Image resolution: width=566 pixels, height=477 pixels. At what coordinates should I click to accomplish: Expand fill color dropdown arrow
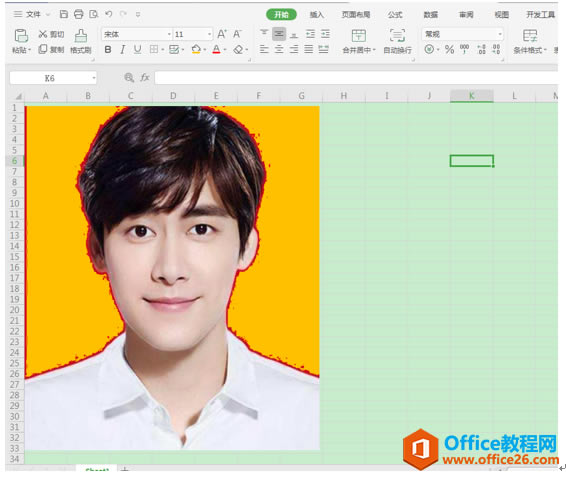click(205, 50)
